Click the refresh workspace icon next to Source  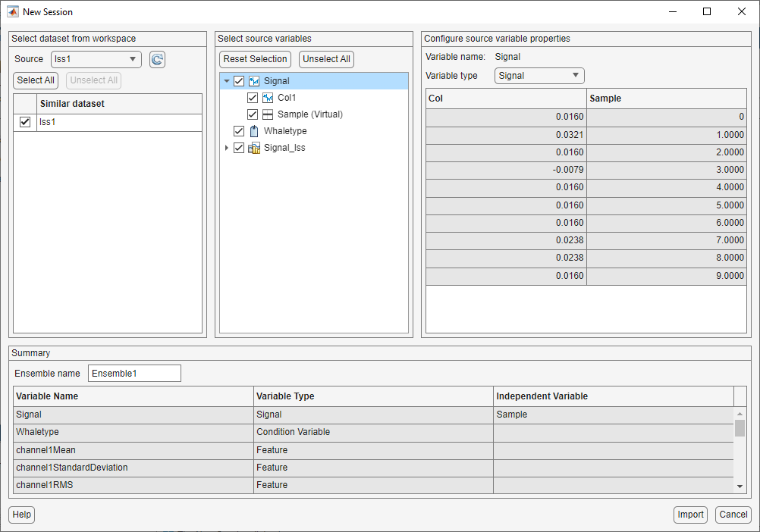tap(157, 60)
